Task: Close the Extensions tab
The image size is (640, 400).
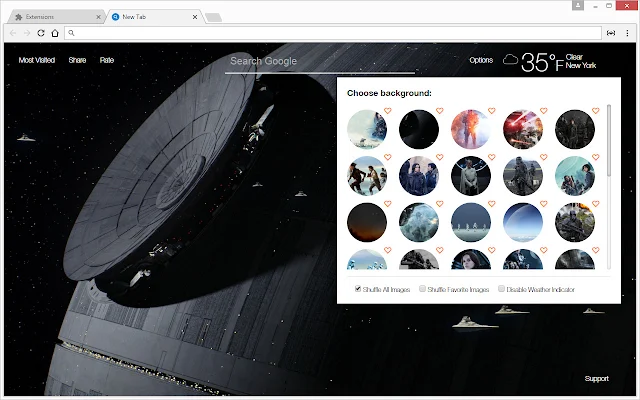Action: (98, 17)
